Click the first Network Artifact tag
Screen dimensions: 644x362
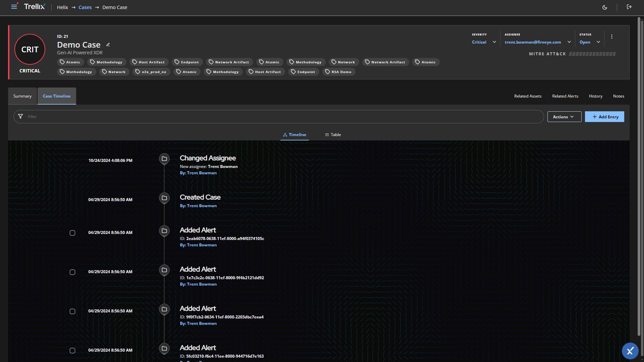(229, 62)
